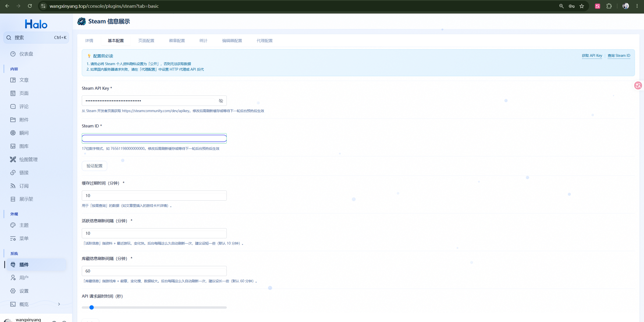Open 绘图管理 in sidebar
The image size is (644, 322).
pos(36,159)
